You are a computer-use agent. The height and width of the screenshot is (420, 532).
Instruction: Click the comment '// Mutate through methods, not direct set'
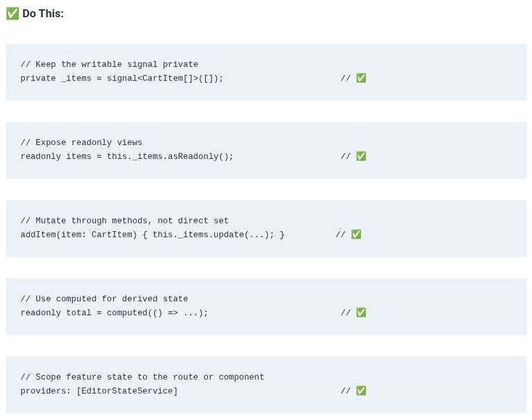pyautogui.click(x=125, y=220)
